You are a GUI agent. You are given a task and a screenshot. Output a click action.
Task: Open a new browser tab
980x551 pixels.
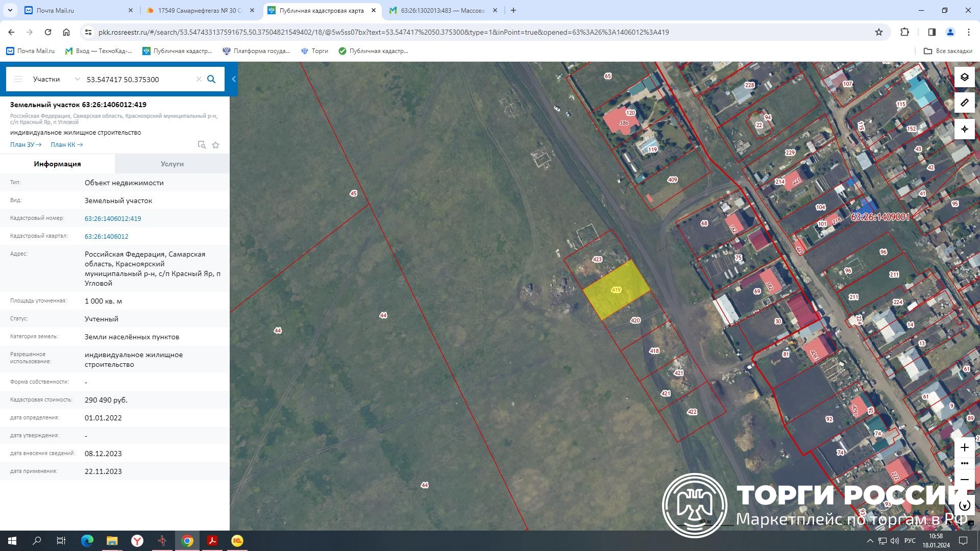pyautogui.click(x=513, y=10)
